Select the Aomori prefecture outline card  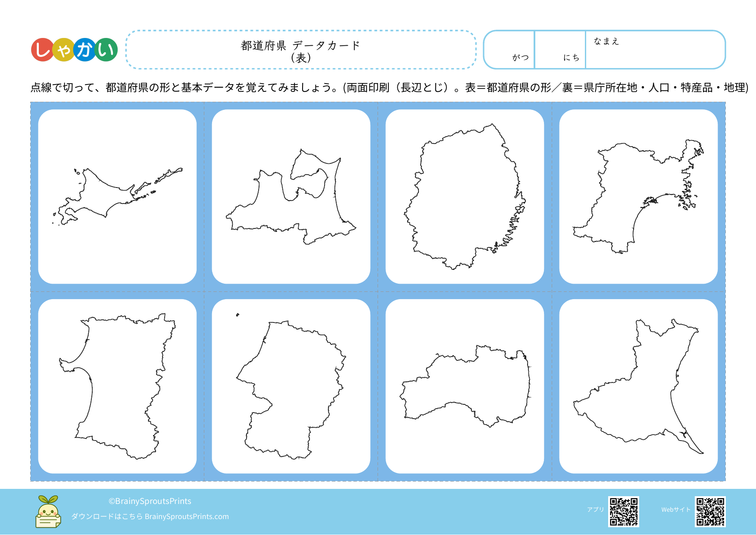[x=291, y=197]
